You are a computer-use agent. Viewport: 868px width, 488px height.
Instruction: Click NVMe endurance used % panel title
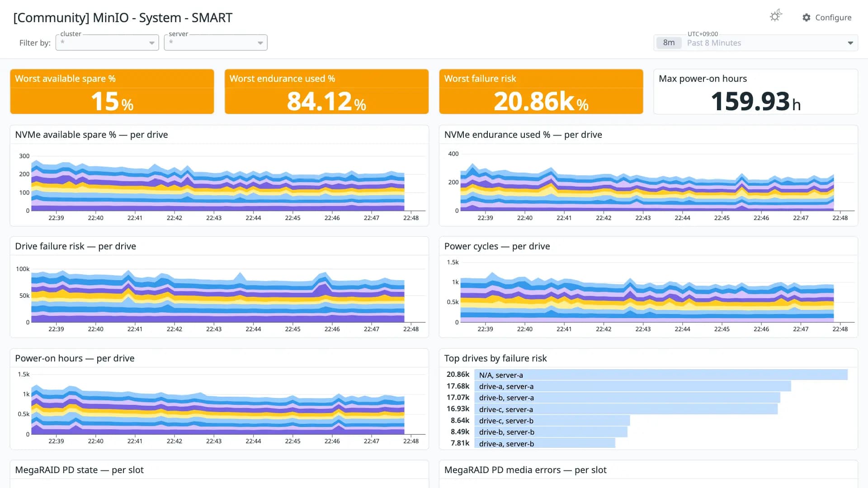coord(523,135)
